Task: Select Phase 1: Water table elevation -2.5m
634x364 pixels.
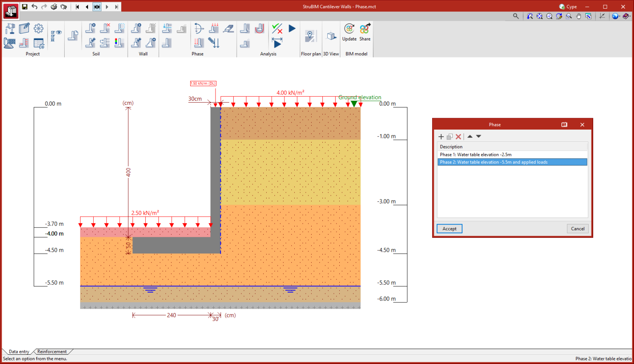Action: (475, 154)
